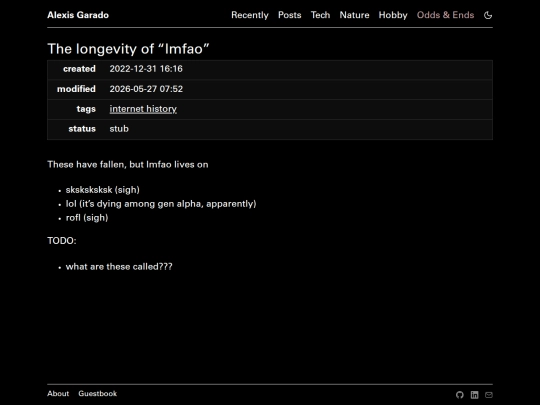Open the Posts nav item
The image size is (540, 405).
[290, 15]
